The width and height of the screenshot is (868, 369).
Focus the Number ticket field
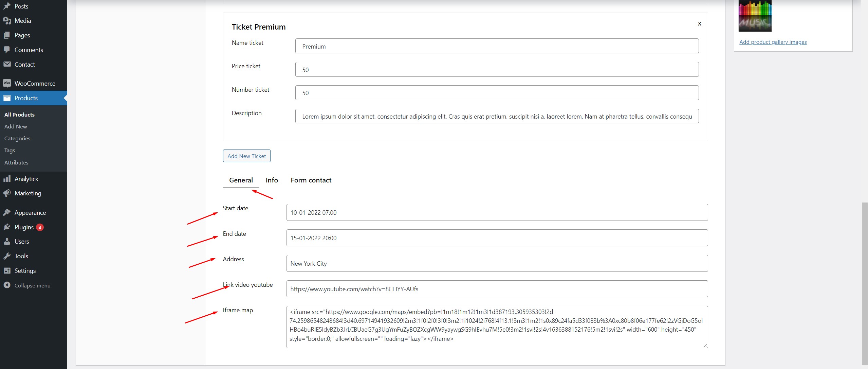497,93
